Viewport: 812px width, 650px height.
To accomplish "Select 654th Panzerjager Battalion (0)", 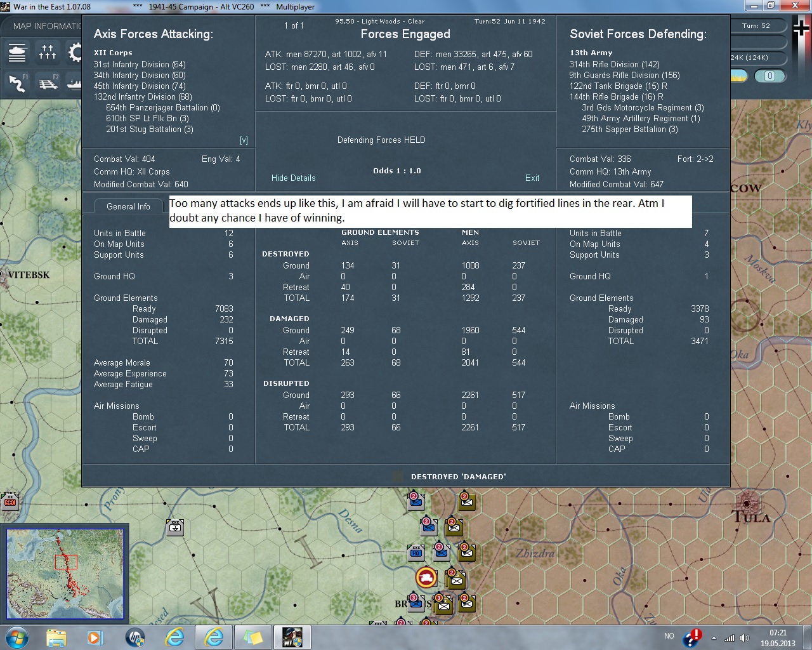I will click(163, 108).
